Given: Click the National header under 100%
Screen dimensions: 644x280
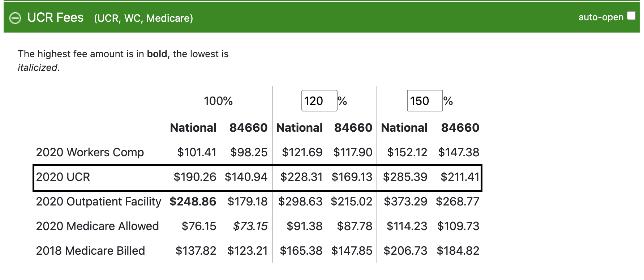Looking at the screenshot, I should (x=193, y=128).
